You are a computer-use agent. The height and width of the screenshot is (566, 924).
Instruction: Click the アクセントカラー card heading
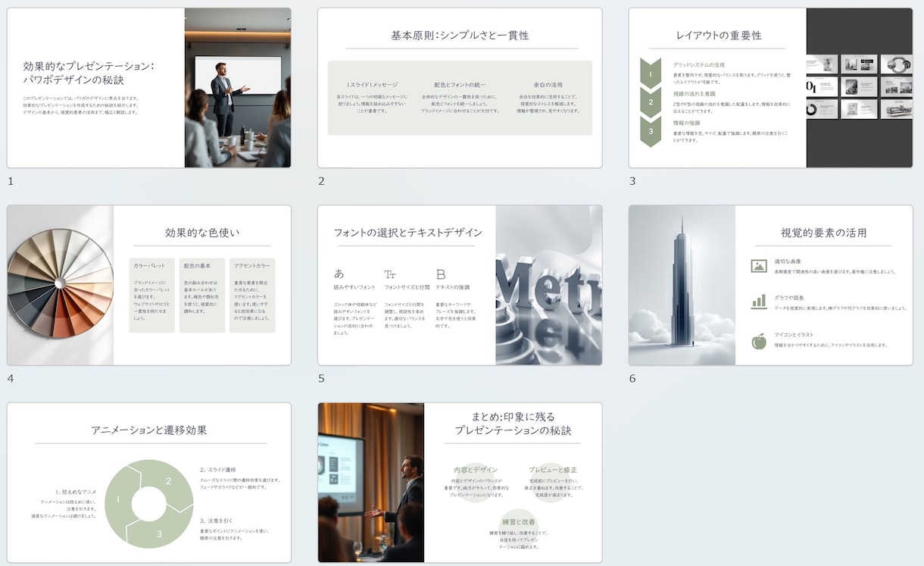click(x=252, y=266)
